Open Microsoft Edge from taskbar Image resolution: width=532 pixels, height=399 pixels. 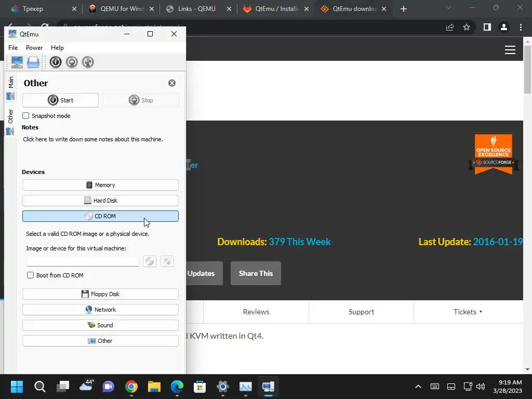tap(177, 387)
